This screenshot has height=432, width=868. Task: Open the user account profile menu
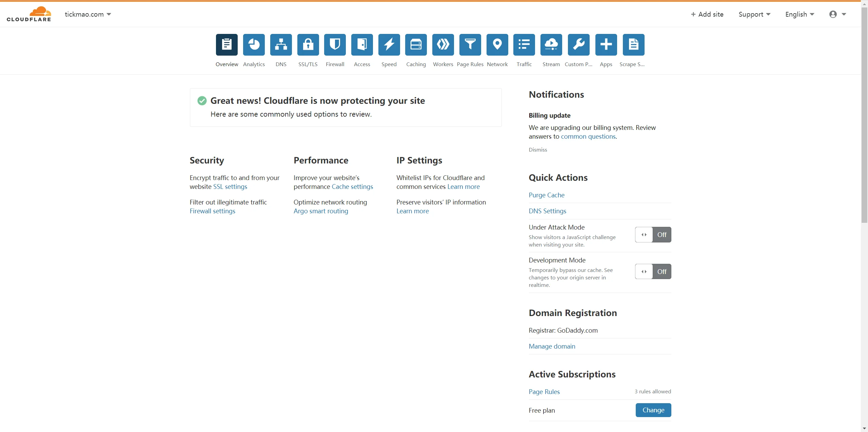[x=837, y=14]
